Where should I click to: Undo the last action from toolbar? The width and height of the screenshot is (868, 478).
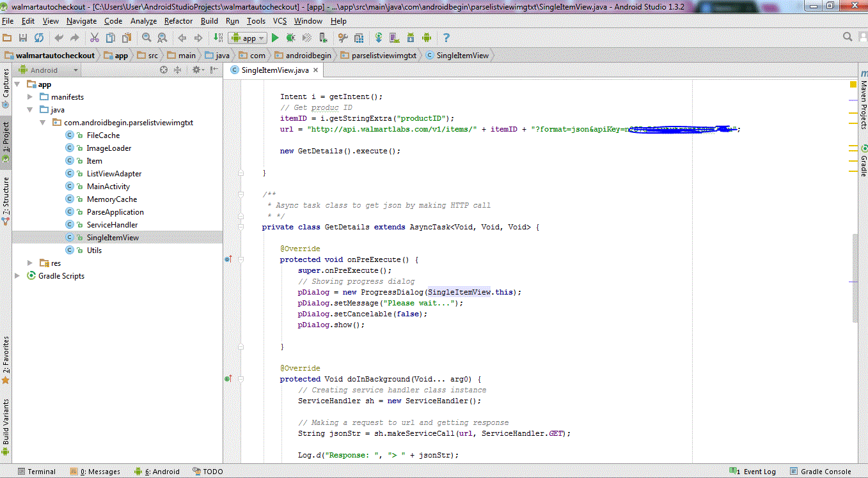[59, 38]
